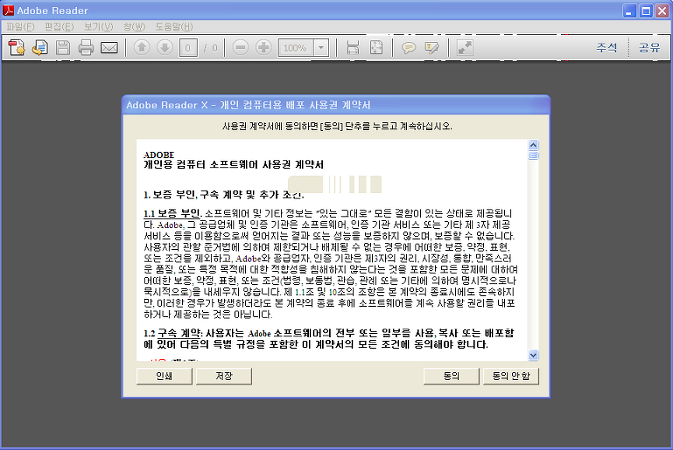Click the Adobe Reader title bar icon
The image size is (673, 450).
pos(8,10)
